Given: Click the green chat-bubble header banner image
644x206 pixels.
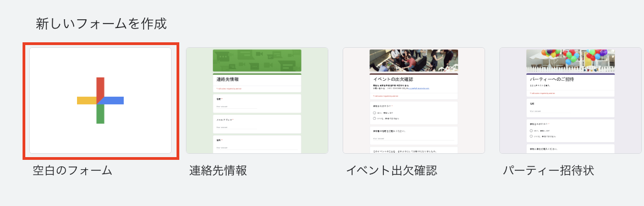Looking at the screenshot, I should tap(257, 61).
